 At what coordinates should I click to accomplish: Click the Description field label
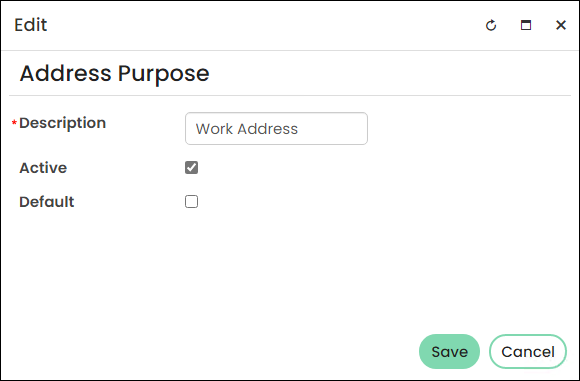pos(63,123)
